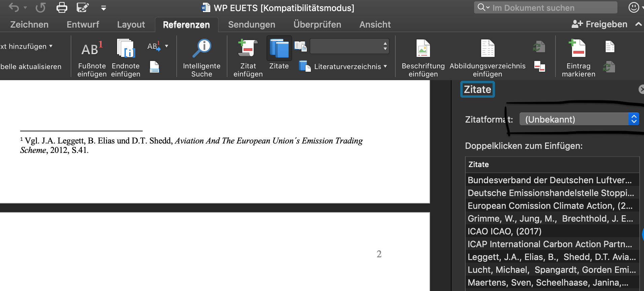644x291 pixels.
Task: Redo or repeat the last action
Action: tap(40, 7)
